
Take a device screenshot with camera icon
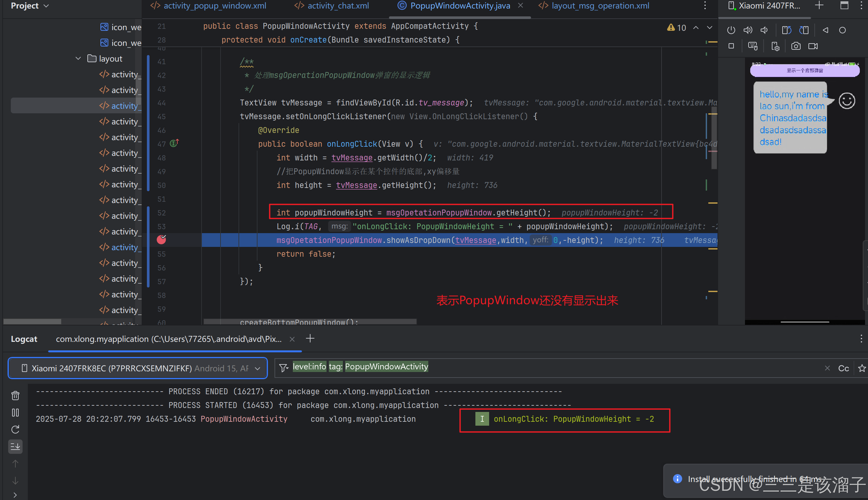[x=796, y=46]
